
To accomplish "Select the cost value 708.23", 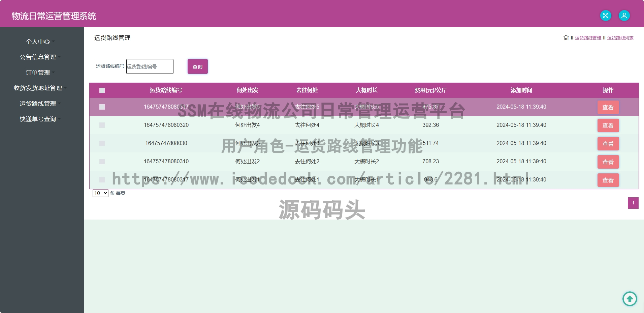I will (x=430, y=161).
